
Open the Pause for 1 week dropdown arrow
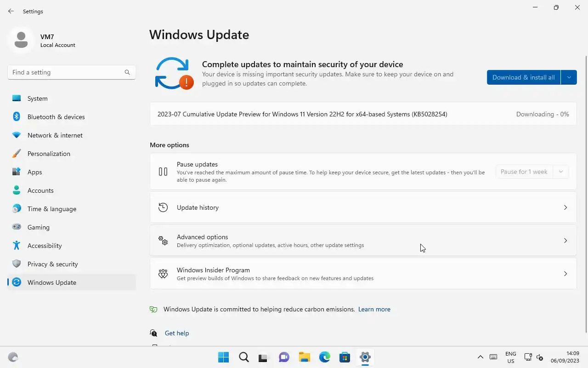[x=561, y=172]
